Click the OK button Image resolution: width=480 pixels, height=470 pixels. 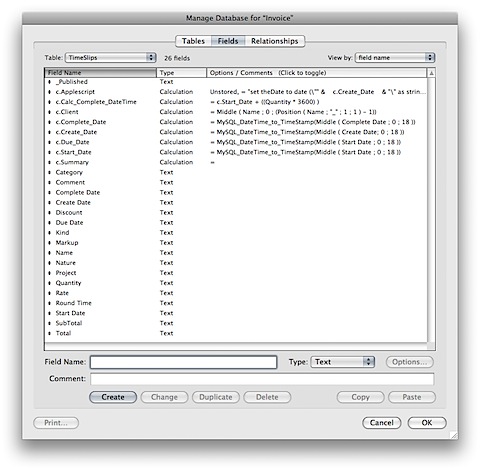(x=427, y=423)
